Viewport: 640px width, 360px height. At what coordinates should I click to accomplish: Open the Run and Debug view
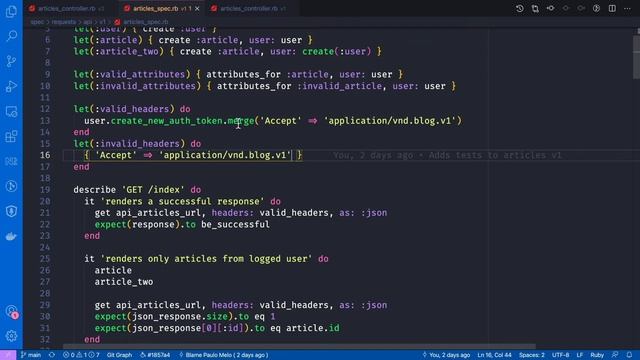pos(11,86)
